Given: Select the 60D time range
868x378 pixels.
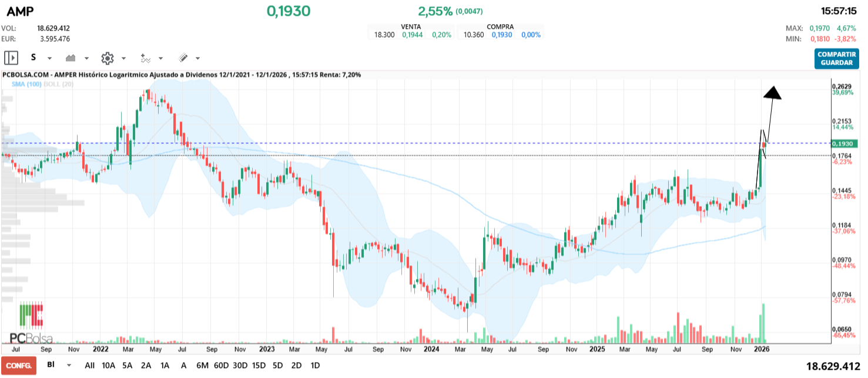Looking at the screenshot, I should tap(221, 365).
